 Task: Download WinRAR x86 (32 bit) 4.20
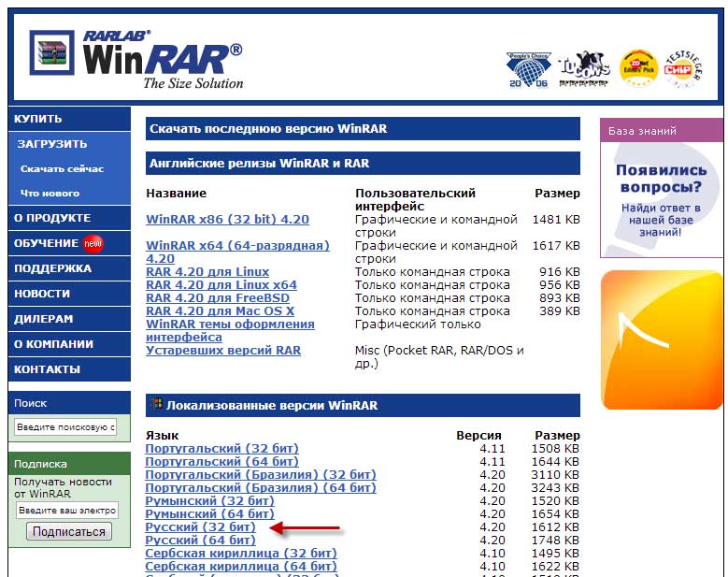point(227,219)
